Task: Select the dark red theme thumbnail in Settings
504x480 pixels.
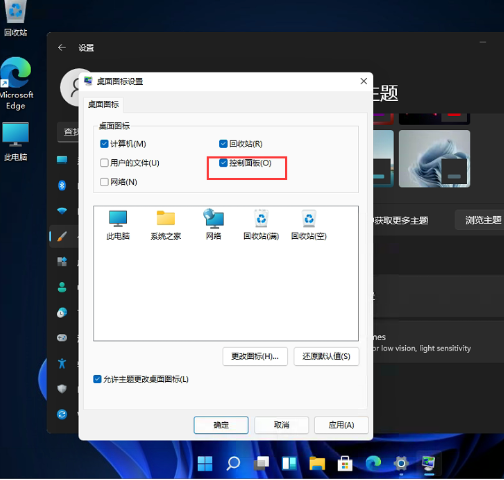Action: tap(434, 118)
